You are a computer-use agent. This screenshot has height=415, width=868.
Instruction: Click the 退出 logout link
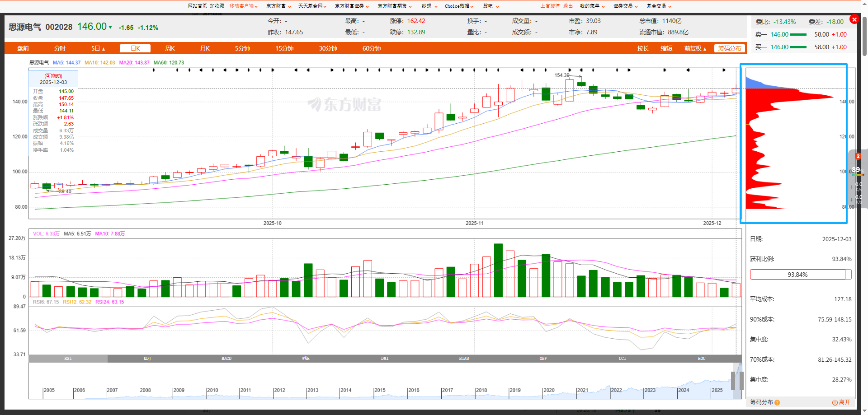[x=568, y=6]
